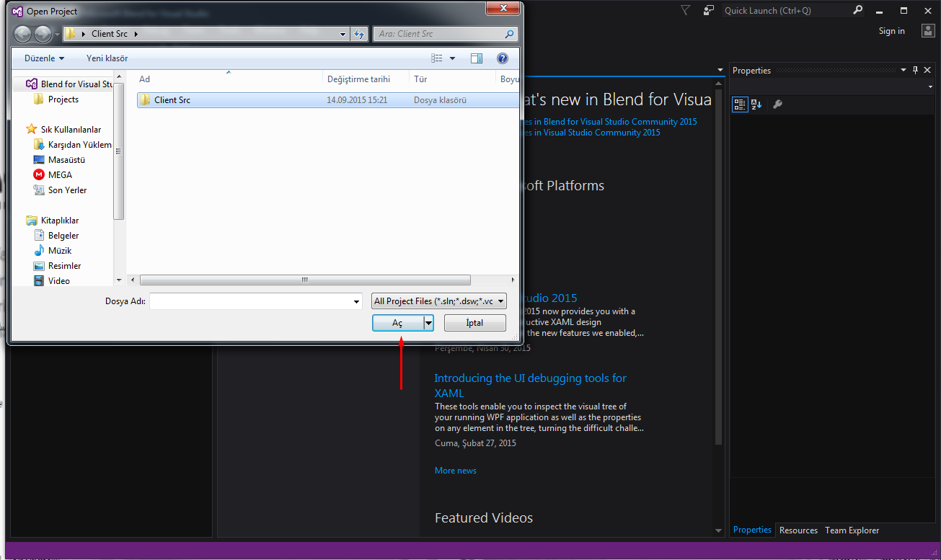The image size is (941, 560).
Task: Click the magnifier icon in Ara search box
Action: tap(510, 34)
